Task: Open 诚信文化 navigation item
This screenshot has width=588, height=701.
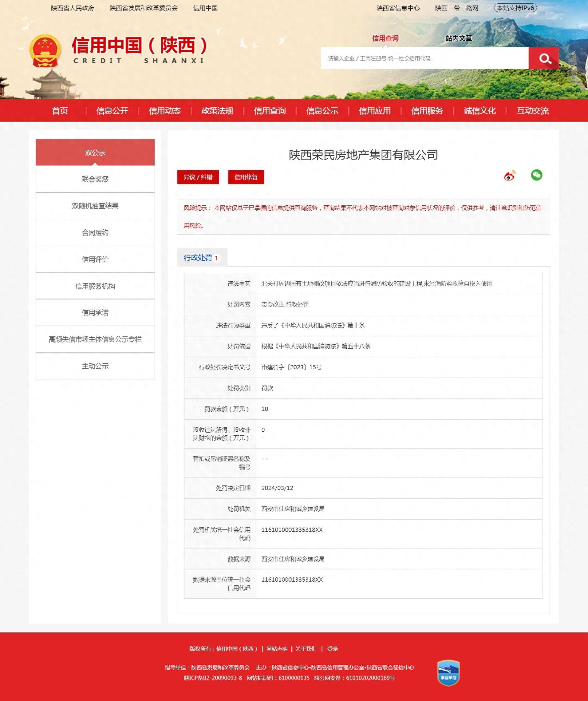Action: coord(479,111)
